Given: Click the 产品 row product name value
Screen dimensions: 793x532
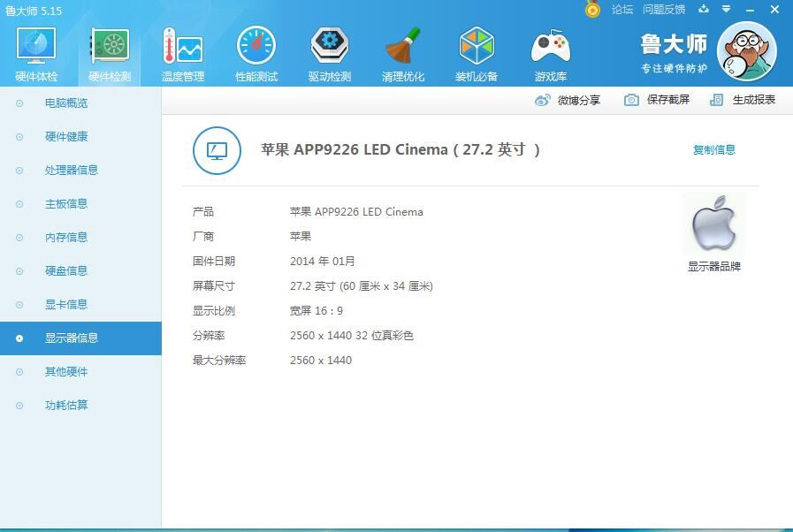Looking at the screenshot, I should click(356, 212).
